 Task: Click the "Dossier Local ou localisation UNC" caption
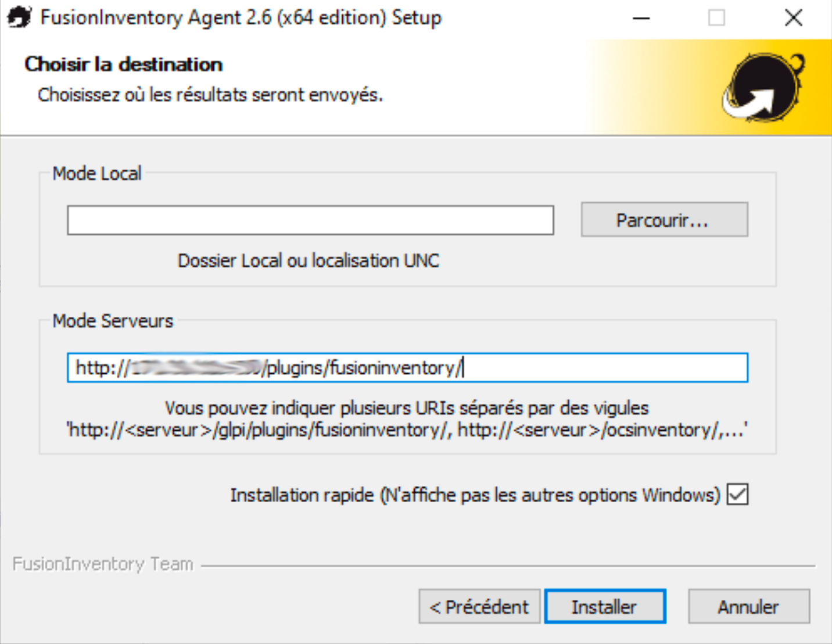click(309, 261)
